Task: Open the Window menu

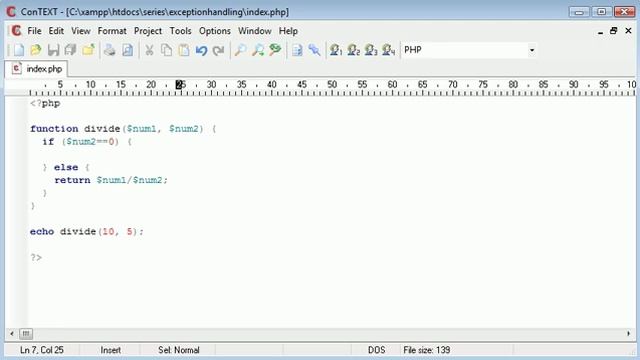Action: [255, 31]
